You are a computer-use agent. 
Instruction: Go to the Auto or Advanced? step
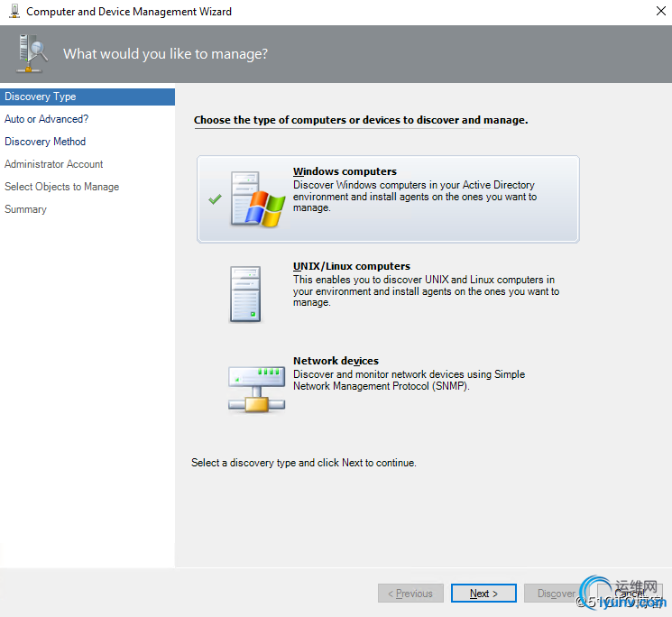[x=46, y=119]
